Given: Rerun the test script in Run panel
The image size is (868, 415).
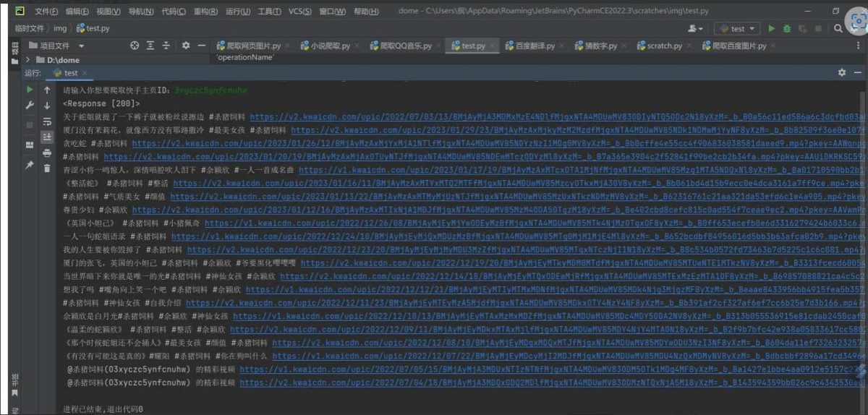Looking at the screenshot, I should [30, 90].
